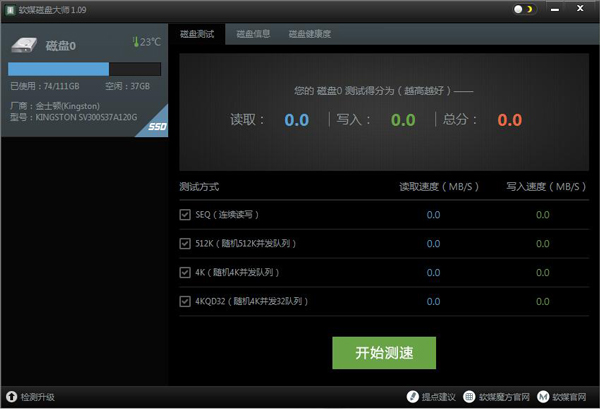600x409 pixels.
Task: Uncheck the 512K random test checkbox
Action: coord(185,244)
